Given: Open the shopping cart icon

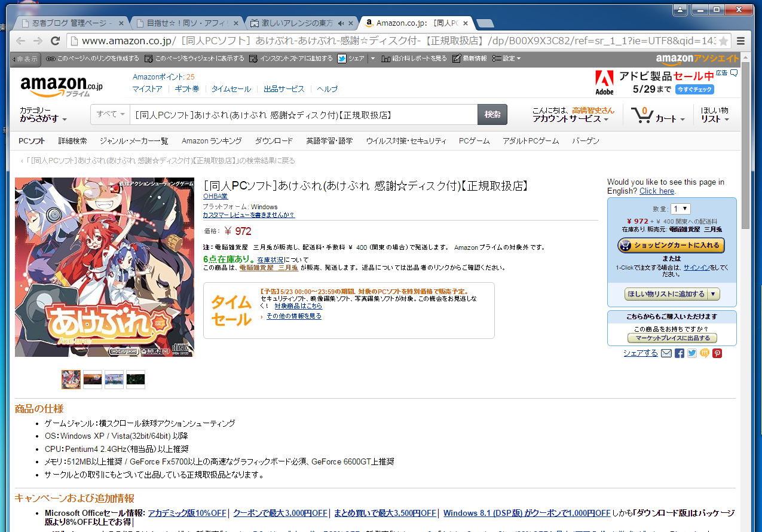Looking at the screenshot, I should [x=643, y=114].
